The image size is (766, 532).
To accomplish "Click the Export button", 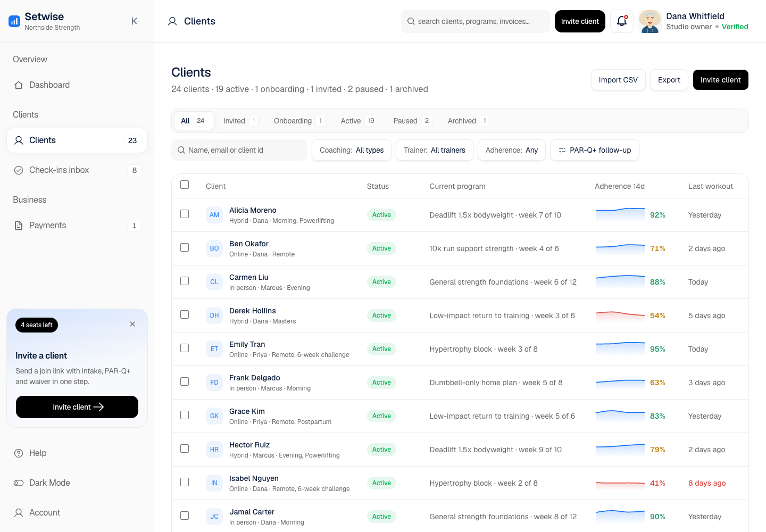I will (669, 80).
